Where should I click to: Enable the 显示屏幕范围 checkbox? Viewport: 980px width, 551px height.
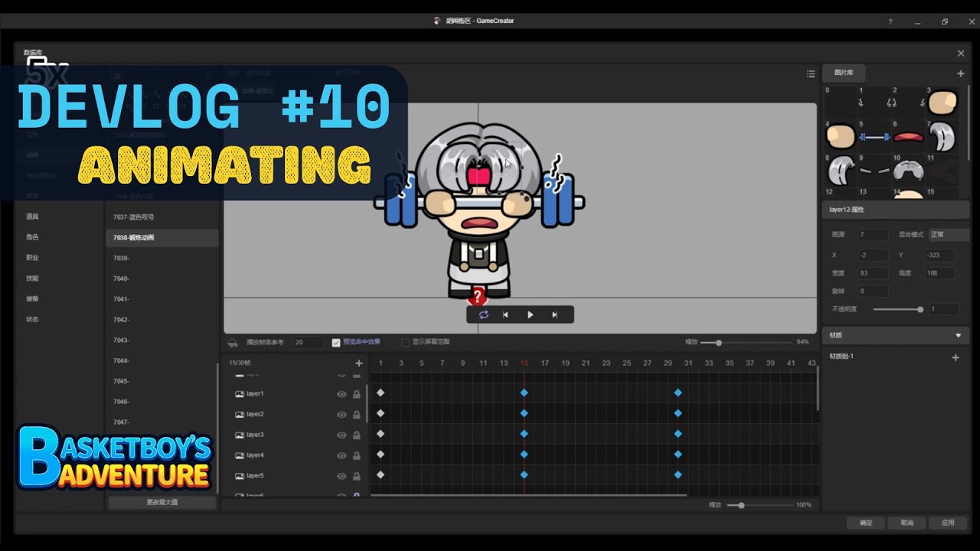(x=406, y=343)
